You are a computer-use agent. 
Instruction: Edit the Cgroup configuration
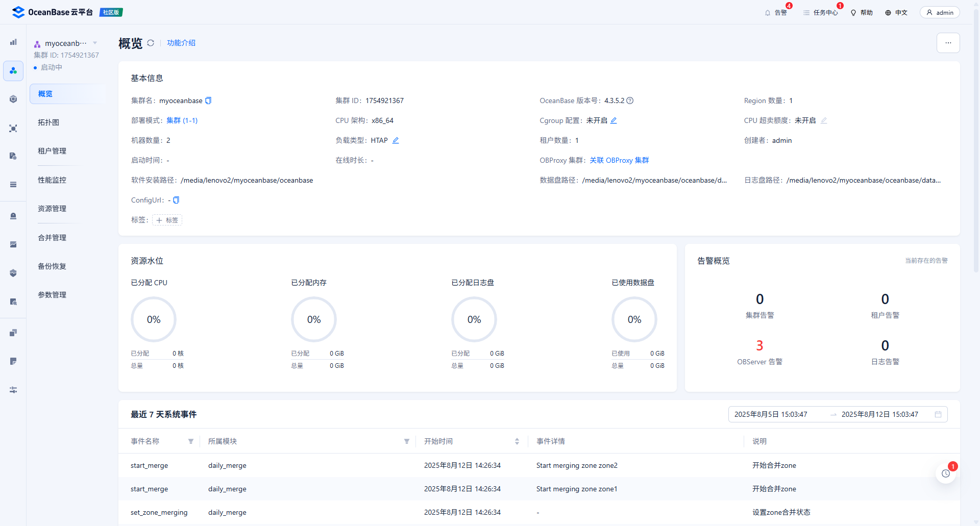pyautogui.click(x=614, y=120)
